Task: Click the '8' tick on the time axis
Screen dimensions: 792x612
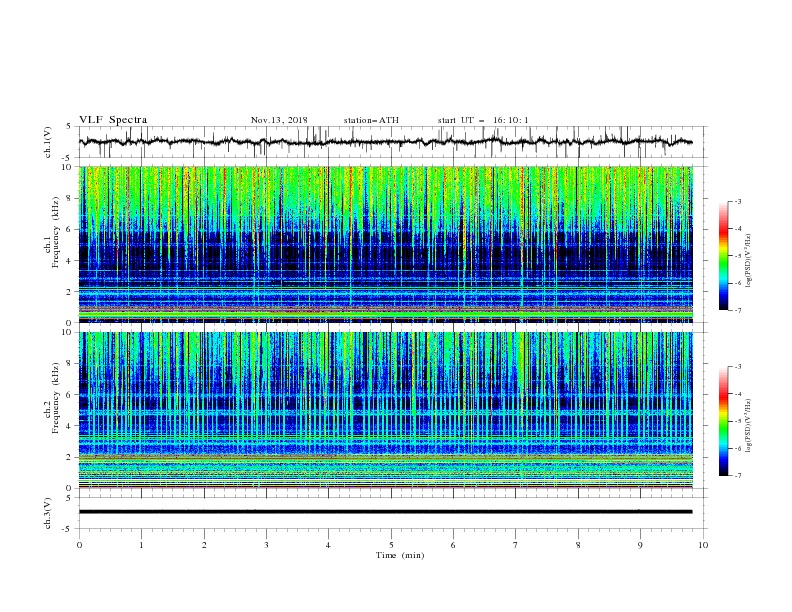Action: tap(578, 545)
